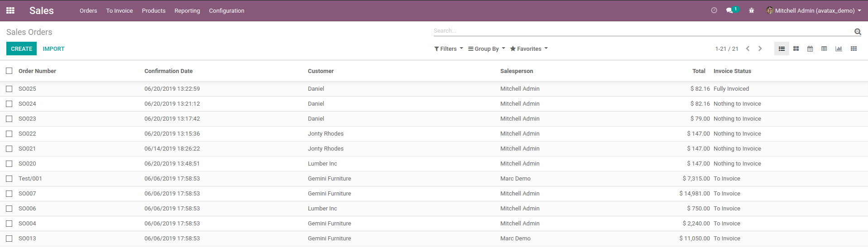Screen dimensions: 868x249
Task: Click the IMPORT button
Action: [53, 49]
